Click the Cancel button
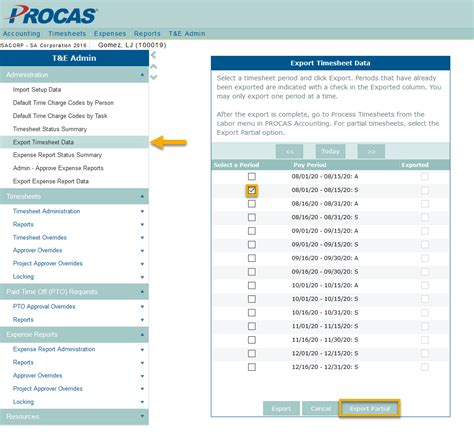This screenshot has height=442, width=474. coord(321,408)
